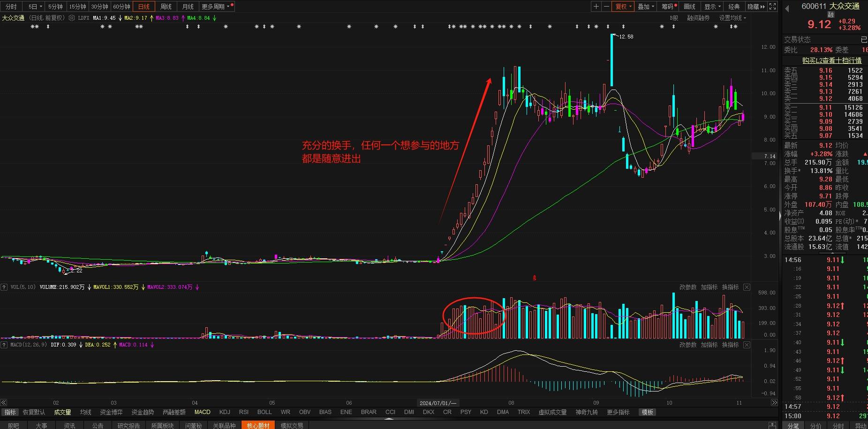Screen dimensions: 868x429
Task: Toggle the 指标 indicator bar button
Action: tap(10, 412)
